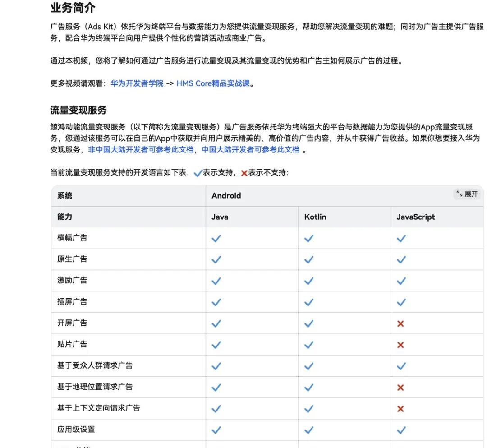
Task: Open the HMS Core精品实战课 link
Action: [213, 83]
